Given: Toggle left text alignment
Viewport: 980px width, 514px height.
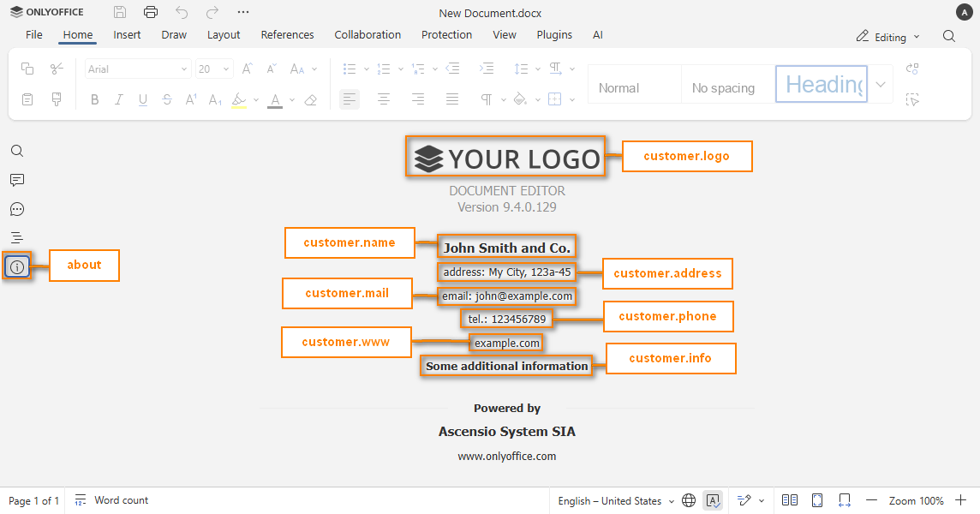Looking at the screenshot, I should (x=350, y=99).
